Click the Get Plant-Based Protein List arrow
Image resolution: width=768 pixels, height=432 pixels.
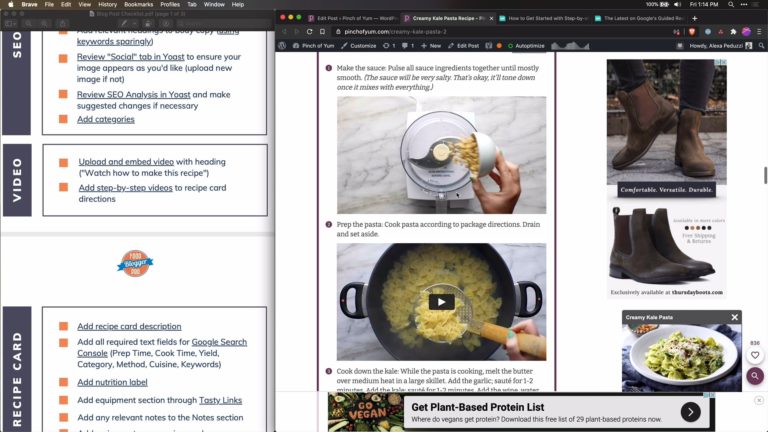click(690, 412)
